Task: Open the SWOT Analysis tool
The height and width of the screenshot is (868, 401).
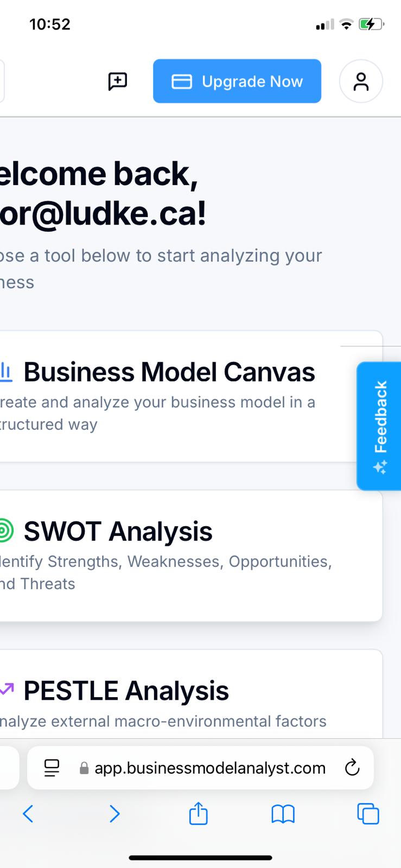Action: (x=118, y=531)
